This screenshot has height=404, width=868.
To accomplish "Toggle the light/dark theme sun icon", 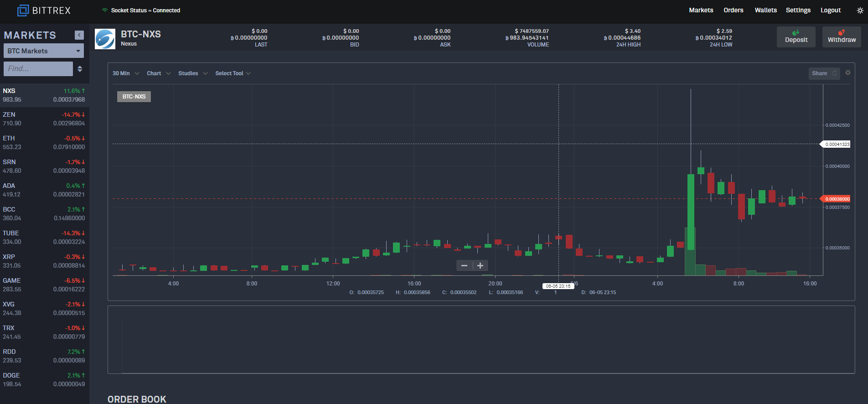I will pyautogui.click(x=860, y=10).
